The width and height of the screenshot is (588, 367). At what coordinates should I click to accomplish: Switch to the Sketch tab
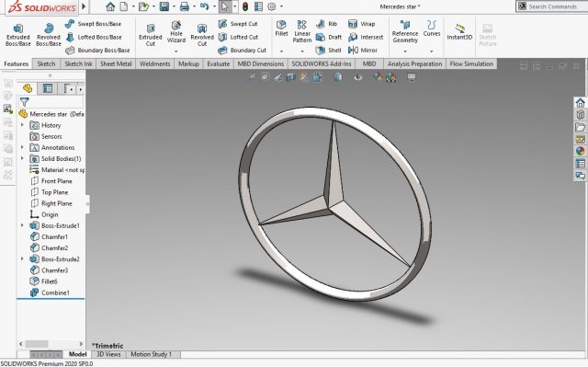[x=46, y=63]
